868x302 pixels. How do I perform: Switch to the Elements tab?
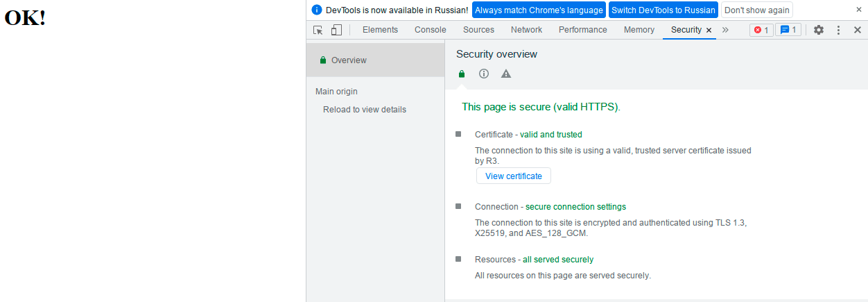pos(380,30)
